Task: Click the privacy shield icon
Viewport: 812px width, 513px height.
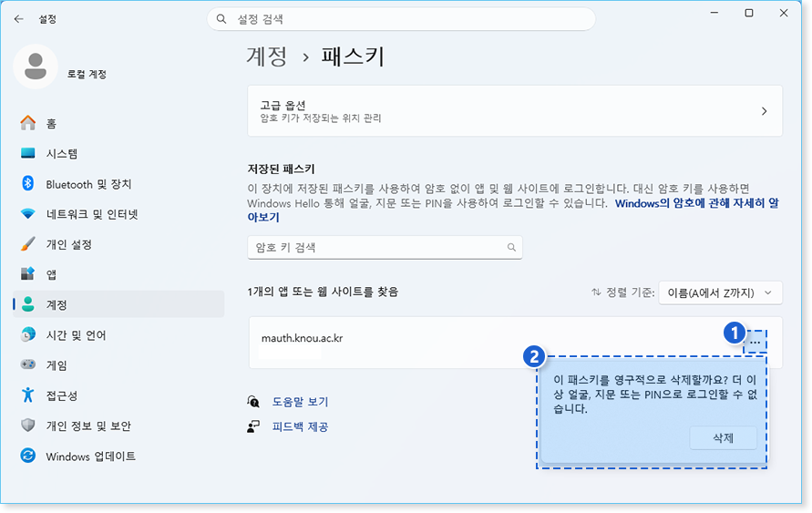Action: pos(28,425)
